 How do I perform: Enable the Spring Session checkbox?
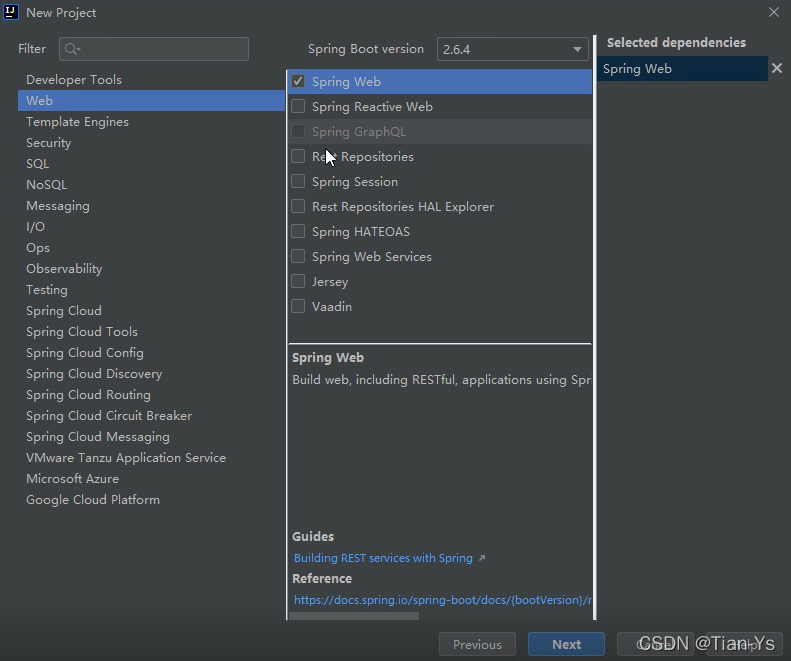click(x=298, y=182)
